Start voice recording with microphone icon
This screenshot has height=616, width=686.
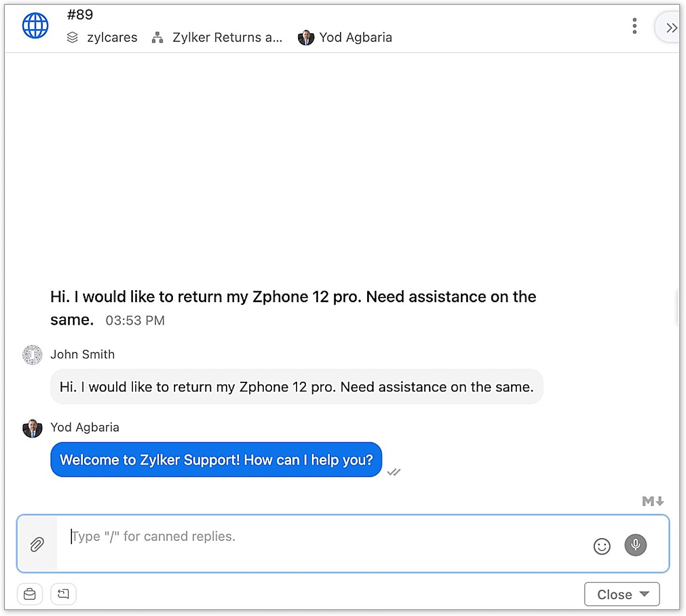click(635, 545)
